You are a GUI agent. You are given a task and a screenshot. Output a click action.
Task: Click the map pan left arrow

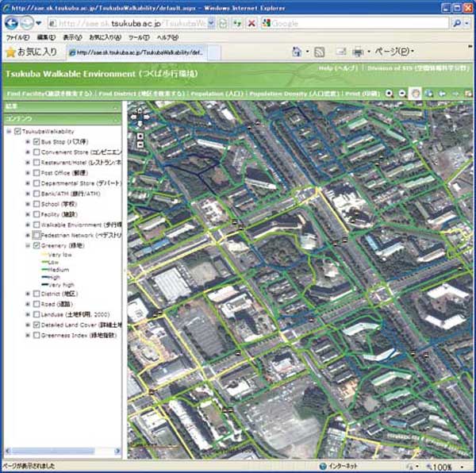(133, 117)
